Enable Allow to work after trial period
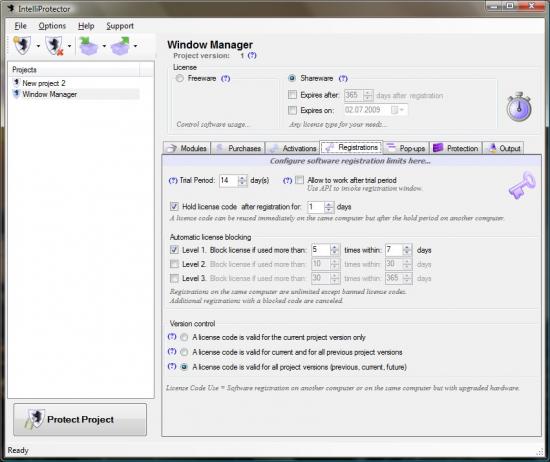The image size is (550, 462). click(299, 180)
